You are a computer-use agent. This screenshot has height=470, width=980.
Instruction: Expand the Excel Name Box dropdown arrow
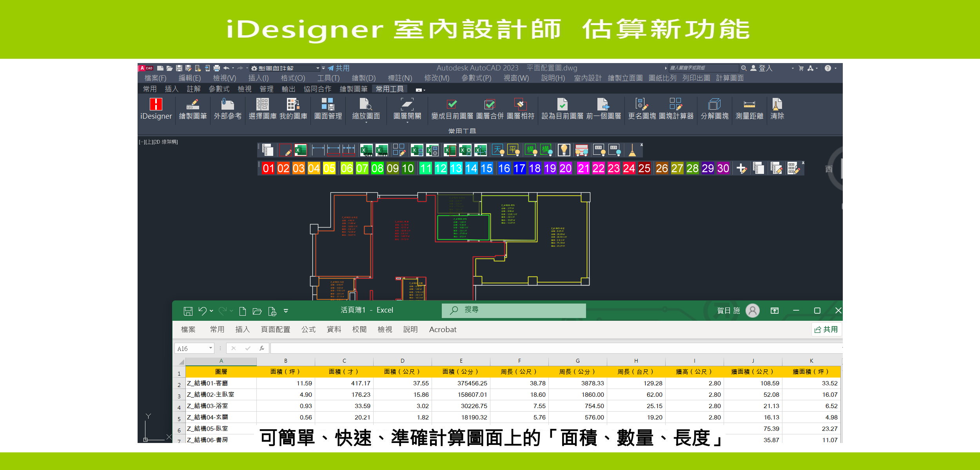(x=211, y=348)
